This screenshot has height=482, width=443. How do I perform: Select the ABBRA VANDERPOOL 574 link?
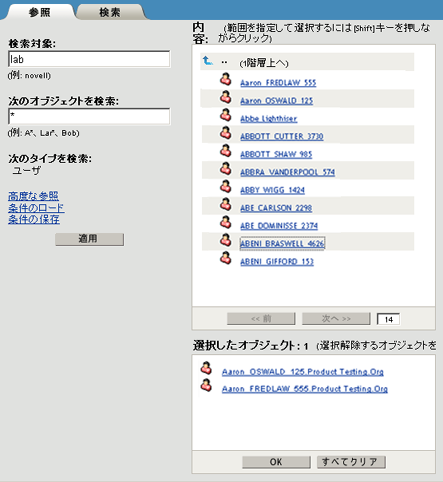[x=287, y=172]
